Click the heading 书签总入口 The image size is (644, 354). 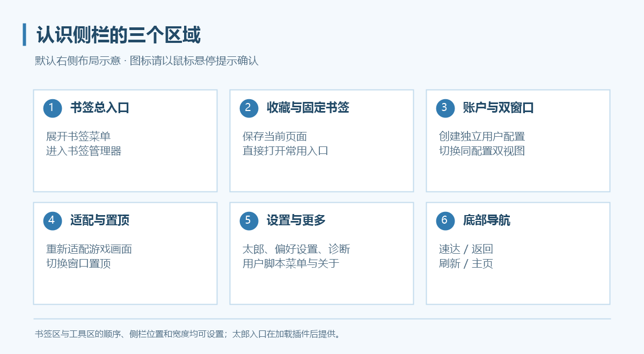(100, 108)
